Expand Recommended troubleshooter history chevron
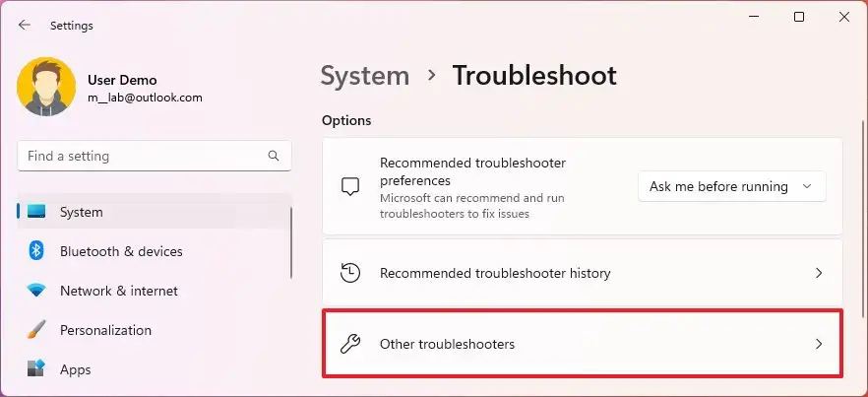This screenshot has height=397, width=868. [819, 273]
